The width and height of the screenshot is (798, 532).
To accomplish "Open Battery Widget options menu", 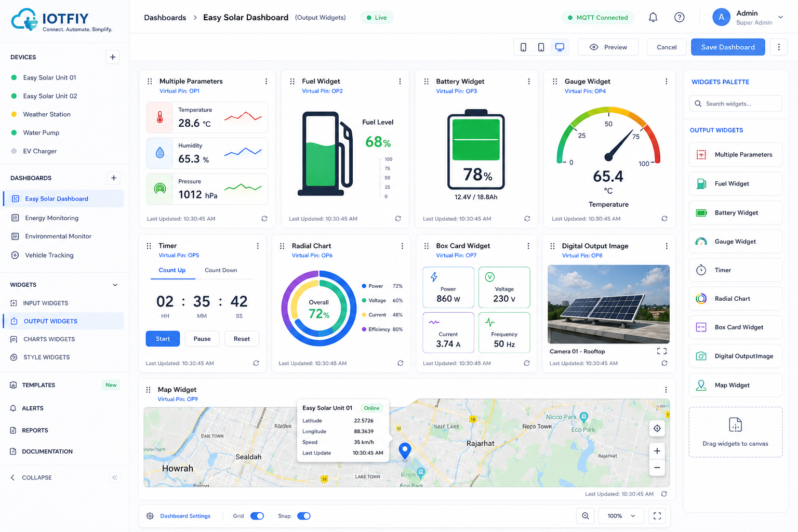I will 529,82.
